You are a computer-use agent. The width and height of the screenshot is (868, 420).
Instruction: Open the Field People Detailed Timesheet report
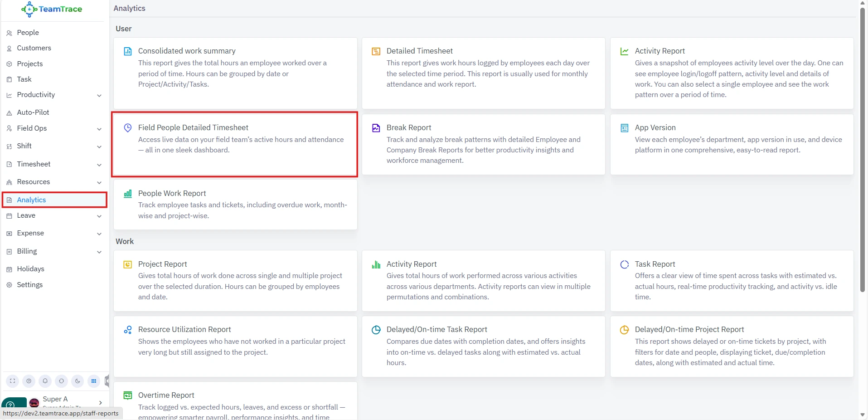point(193,128)
